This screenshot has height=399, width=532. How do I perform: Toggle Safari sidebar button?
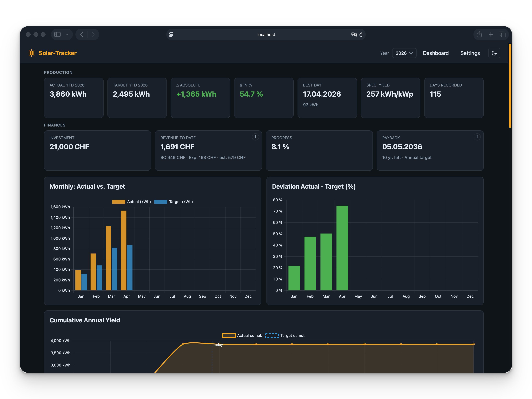click(58, 34)
